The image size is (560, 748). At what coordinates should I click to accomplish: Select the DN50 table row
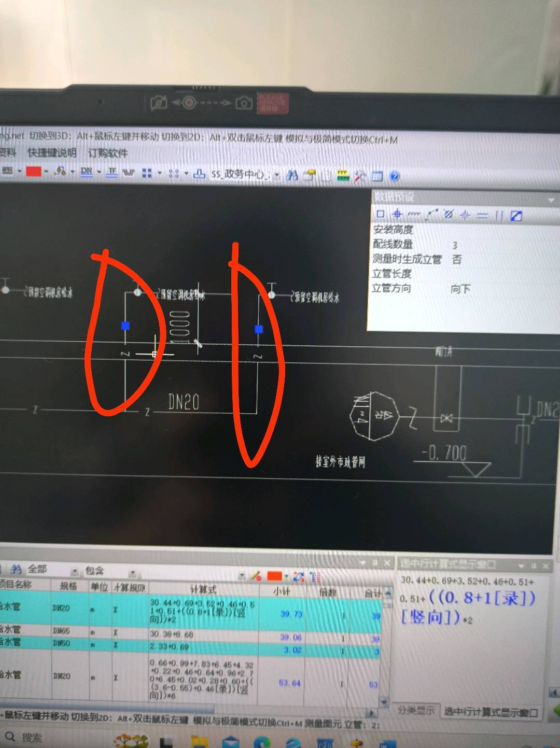click(189, 645)
